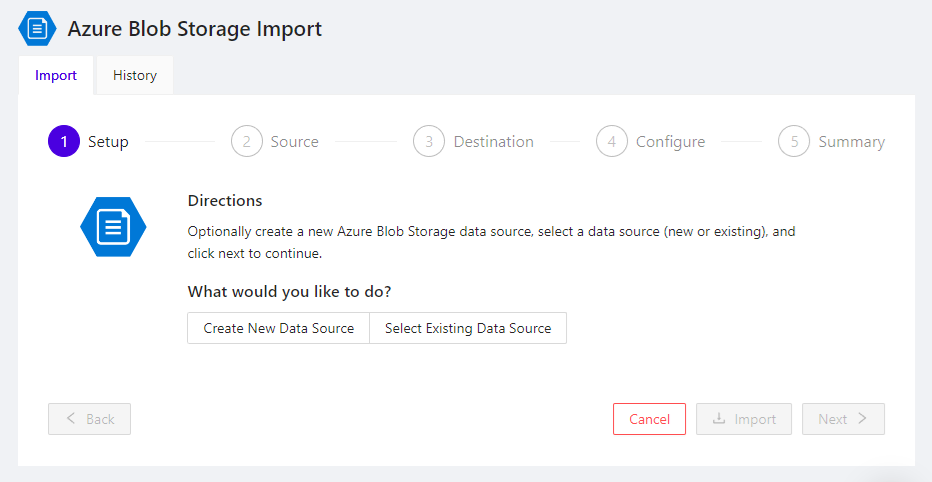The image size is (932, 482).
Task: Click the Import button with download icon
Action: coord(744,419)
